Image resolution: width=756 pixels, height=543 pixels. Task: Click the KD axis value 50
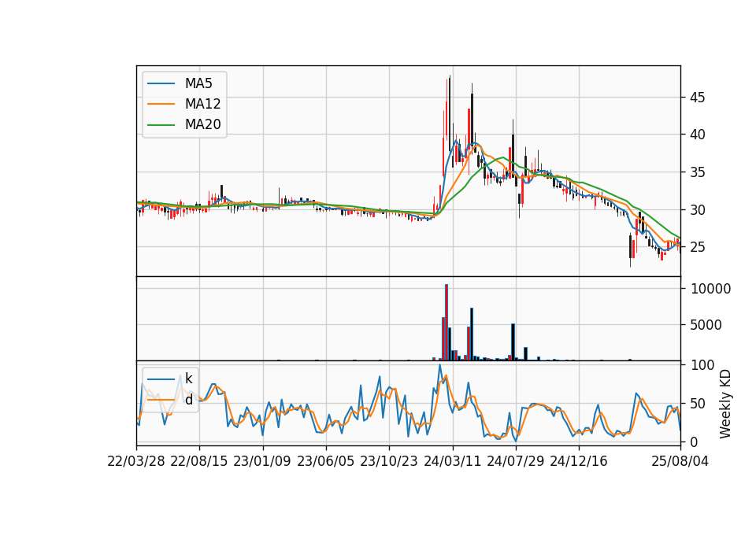coord(699,403)
